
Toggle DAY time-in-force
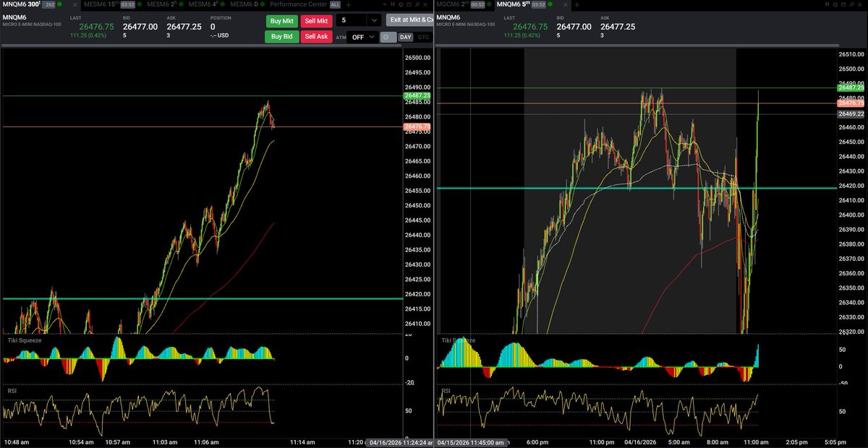click(406, 37)
